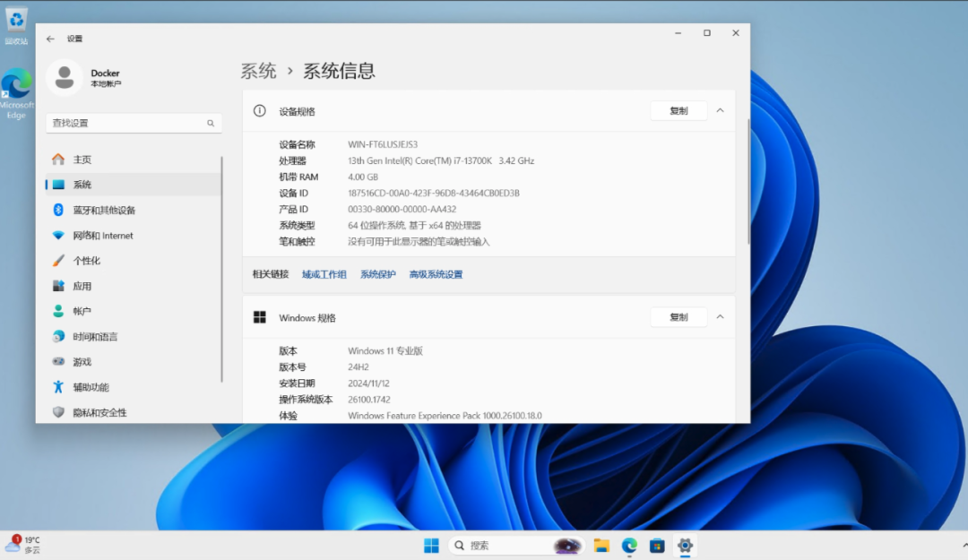Open the 高级系统设置 link
The height and width of the screenshot is (560, 968).
click(x=436, y=275)
